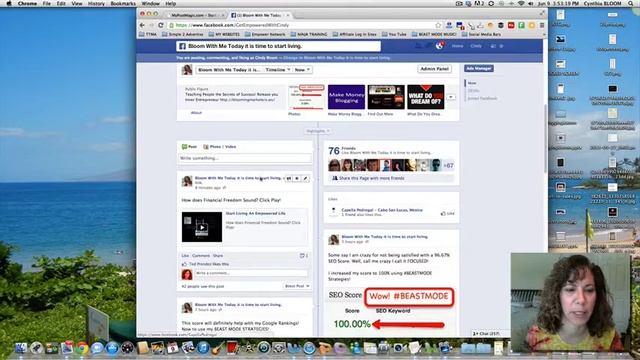Open the NINJA TRAINING bookmark folder
The width and height of the screenshot is (640, 360).
[309, 34]
